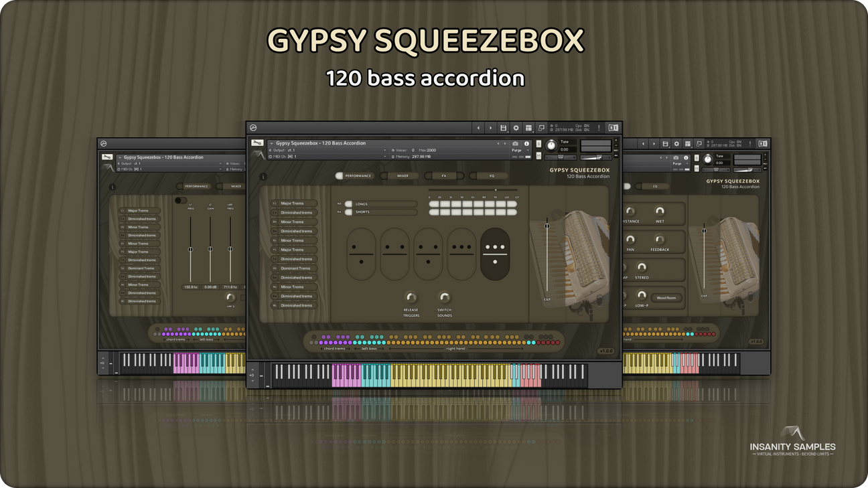Click previous instrument arrow in center window header
Image resolution: width=868 pixels, height=488 pixels.
tap(478, 128)
